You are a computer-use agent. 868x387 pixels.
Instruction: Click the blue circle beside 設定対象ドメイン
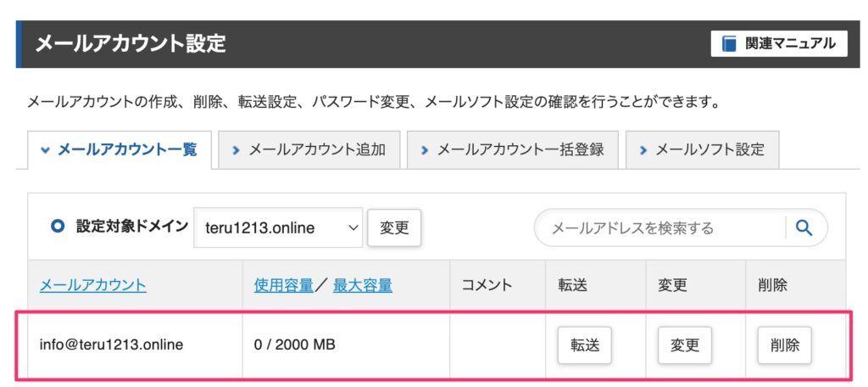pos(58,227)
